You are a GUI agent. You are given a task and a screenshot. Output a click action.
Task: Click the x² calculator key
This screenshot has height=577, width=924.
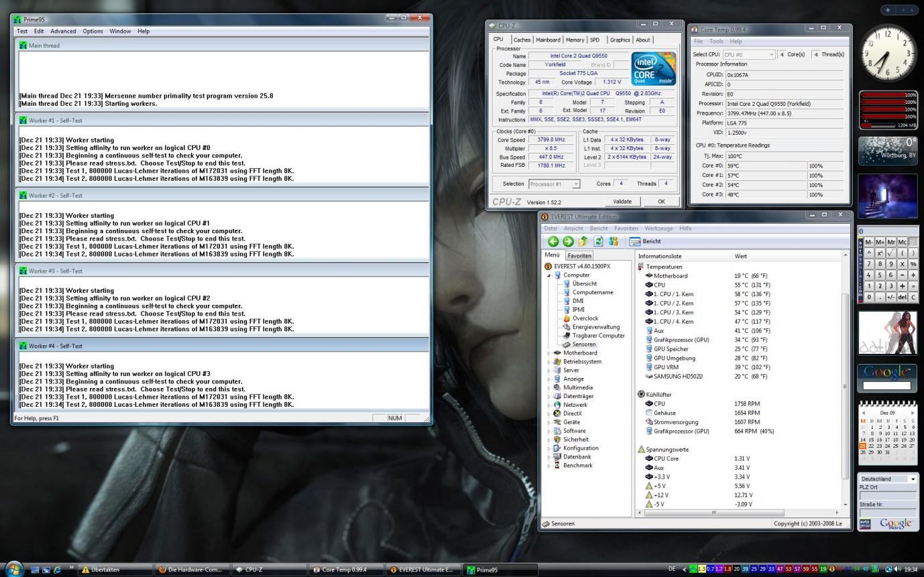click(880, 253)
